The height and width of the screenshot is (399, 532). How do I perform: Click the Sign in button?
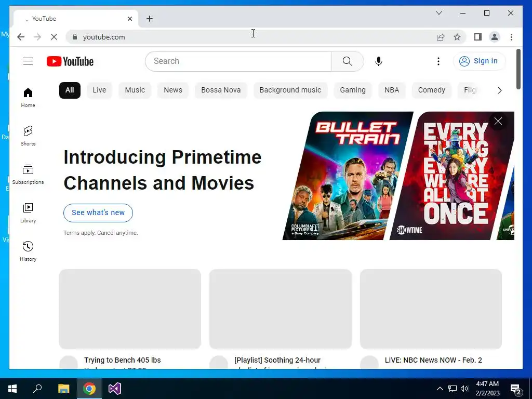(x=479, y=61)
